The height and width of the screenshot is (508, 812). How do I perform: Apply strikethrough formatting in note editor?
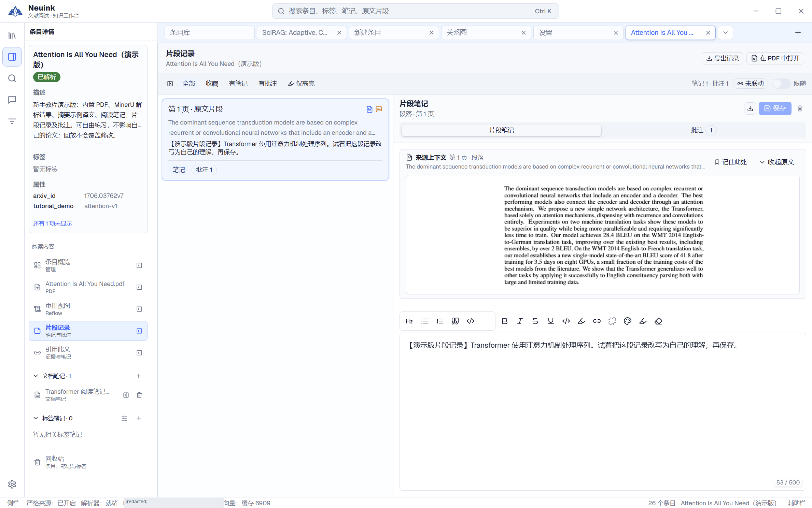pyautogui.click(x=535, y=321)
